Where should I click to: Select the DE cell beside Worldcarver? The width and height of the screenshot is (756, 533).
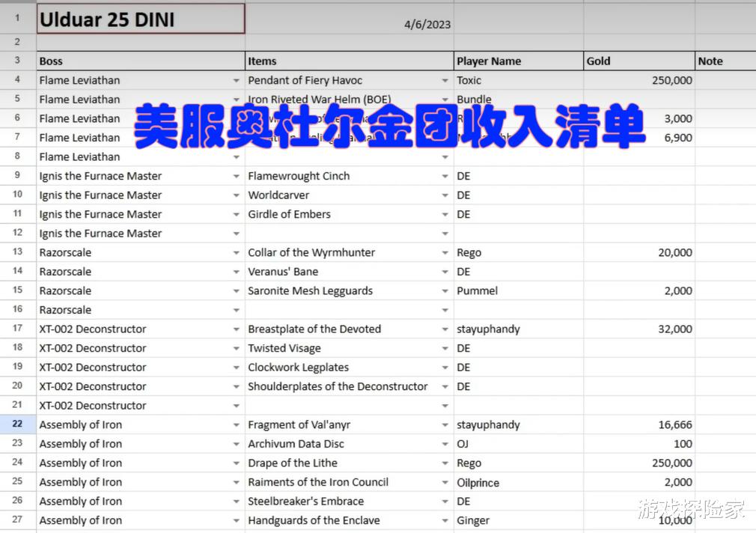[519, 195]
